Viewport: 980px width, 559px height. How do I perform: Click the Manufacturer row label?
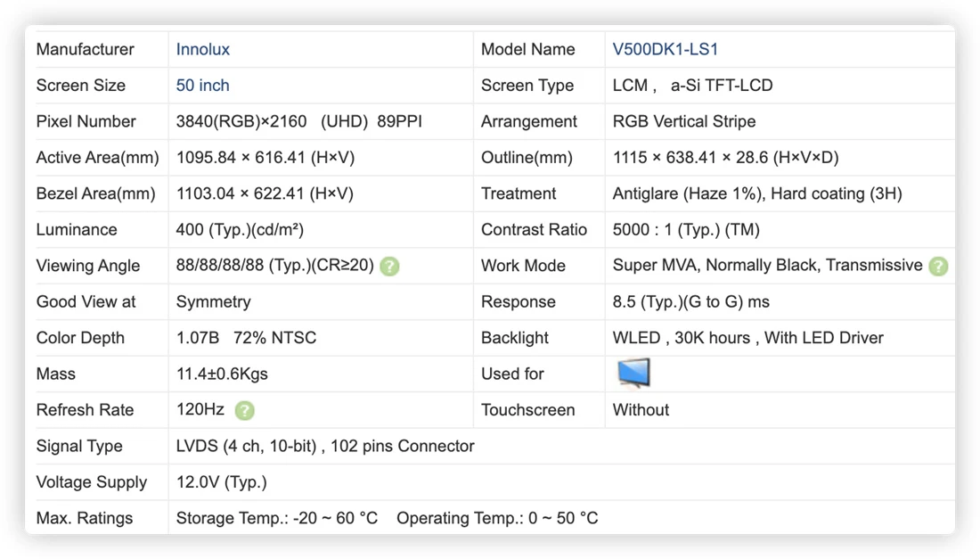(x=85, y=49)
